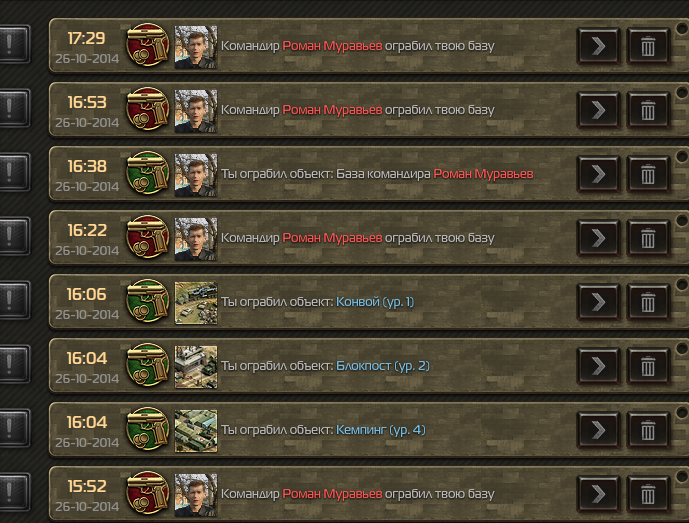Delete the Конвой (ур. 1) report
This screenshot has height=523, width=689.
pos(648,302)
